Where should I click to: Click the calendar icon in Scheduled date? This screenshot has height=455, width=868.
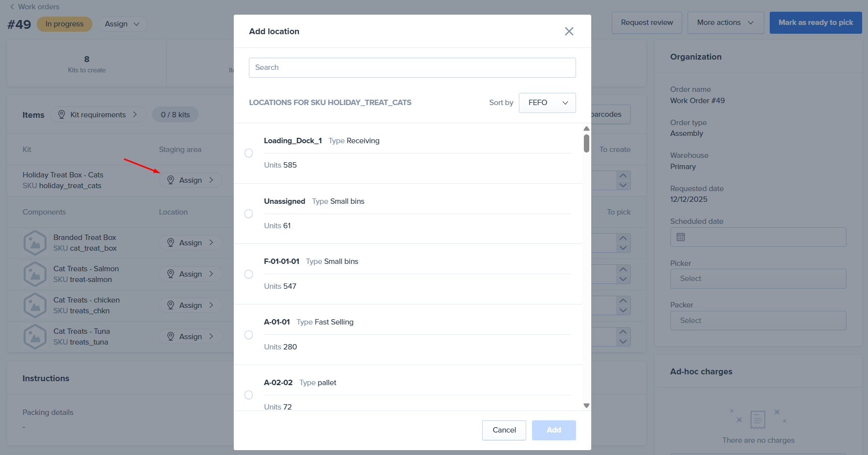[x=680, y=237]
